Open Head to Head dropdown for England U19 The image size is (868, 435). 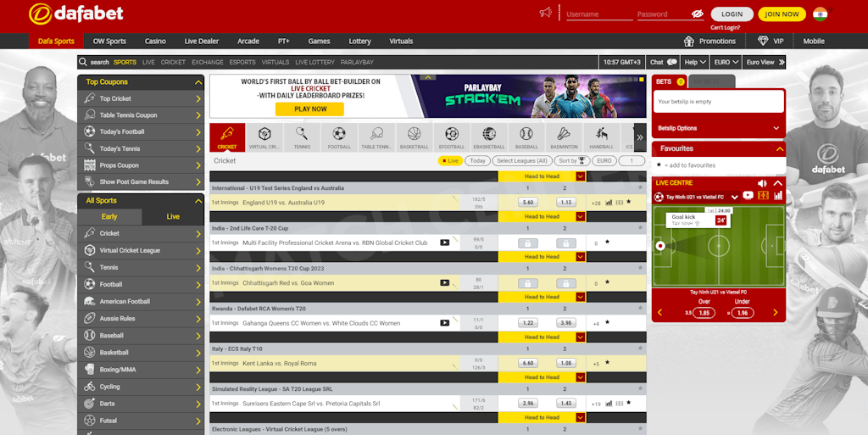click(x=580, y=176)
